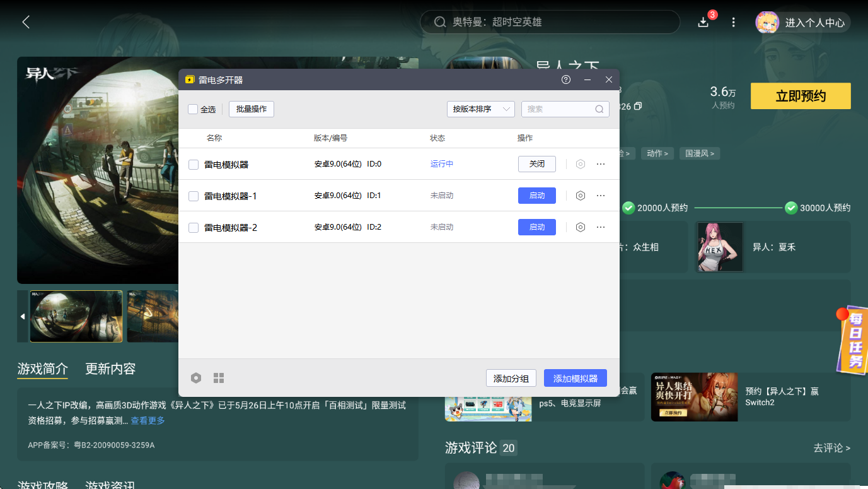Open the 批量操作 batch actions menu
This screenshot has width=868, height=489.
click(x=251, y=109)
